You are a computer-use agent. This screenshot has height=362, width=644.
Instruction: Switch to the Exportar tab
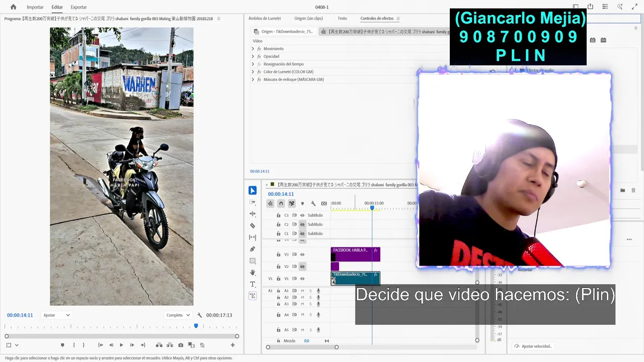tap(78, 7)
